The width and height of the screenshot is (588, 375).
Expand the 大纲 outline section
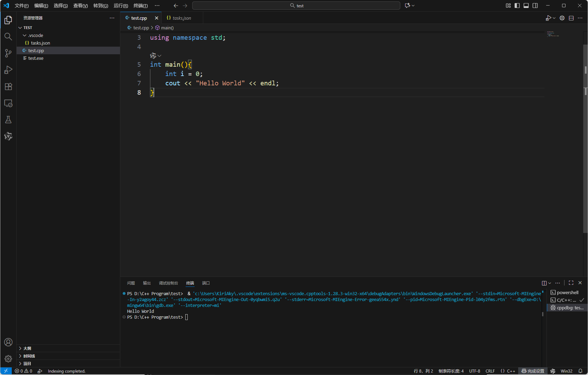coord(27,348)
